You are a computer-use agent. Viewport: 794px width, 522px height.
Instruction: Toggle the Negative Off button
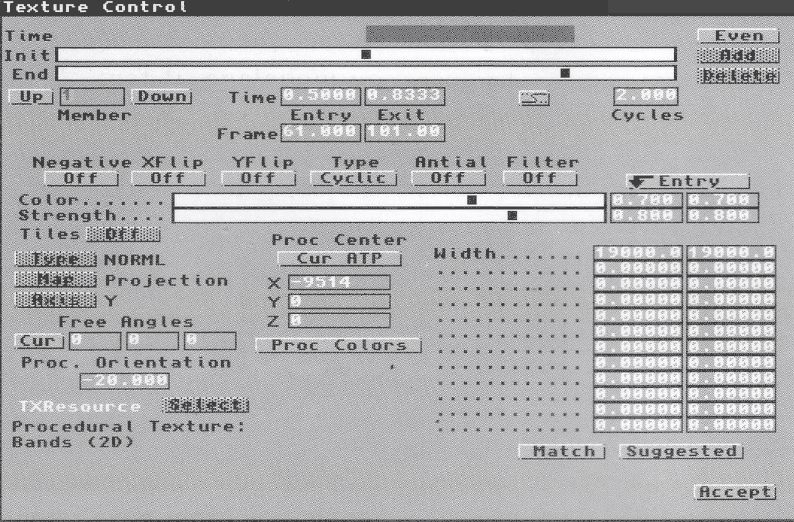pos(81,178)
